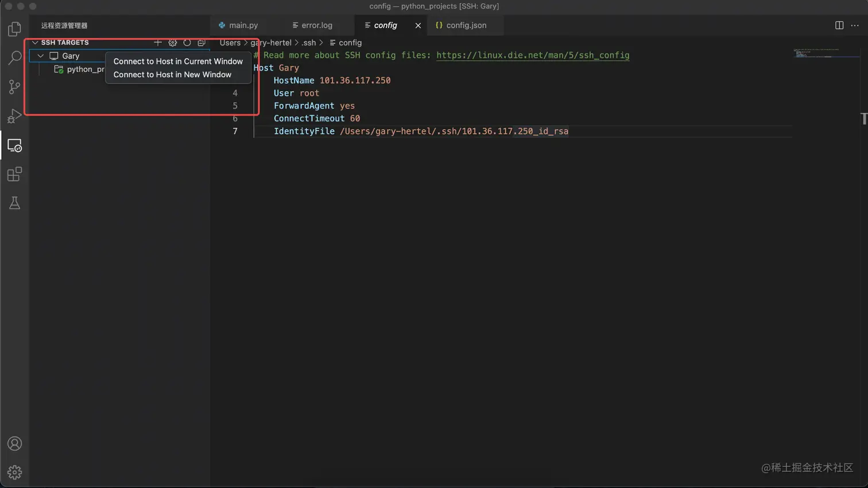Open the Run and Debug icon
The width and height of the screenshot is (868, 488).
pos(15,116)
